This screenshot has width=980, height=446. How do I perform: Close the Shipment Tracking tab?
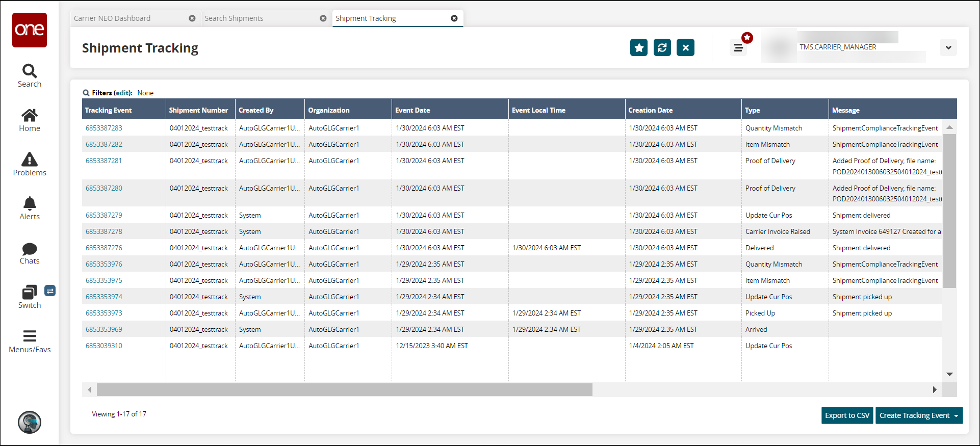pos(454,18)
